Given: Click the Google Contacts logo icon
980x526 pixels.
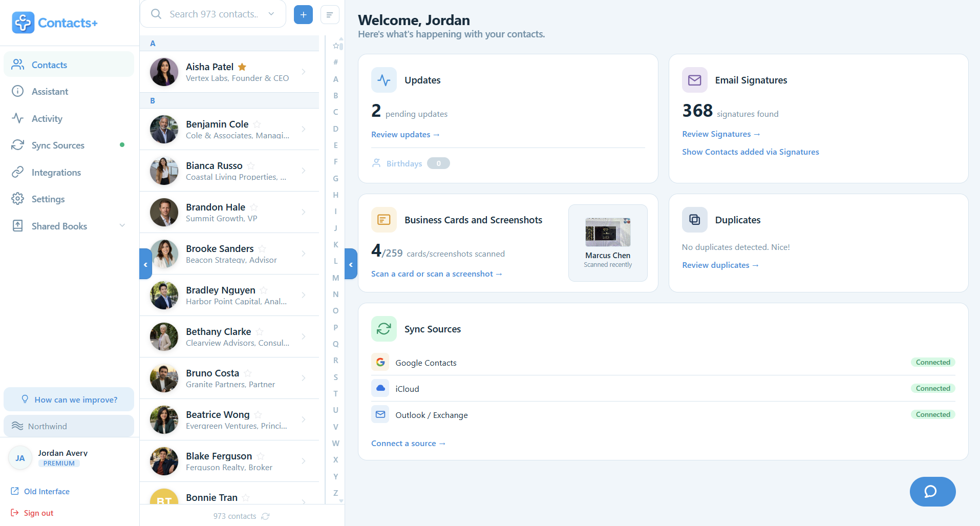Looking at the screenshot, I should (x=380, y=362).
